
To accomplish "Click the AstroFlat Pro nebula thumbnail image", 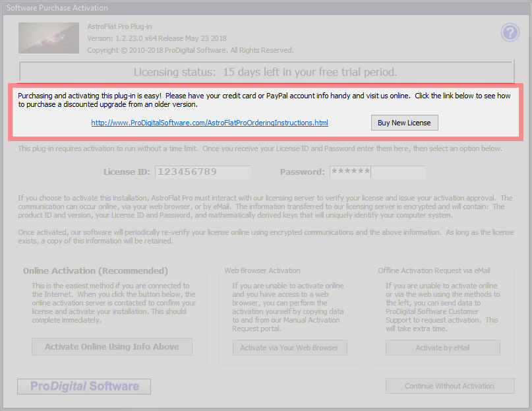I will coord(49,38).
